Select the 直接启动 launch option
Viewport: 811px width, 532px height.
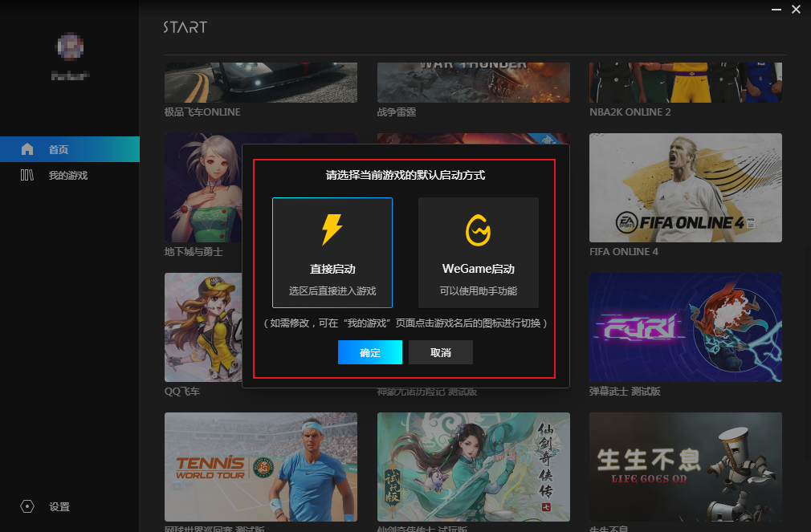(332, 252)
